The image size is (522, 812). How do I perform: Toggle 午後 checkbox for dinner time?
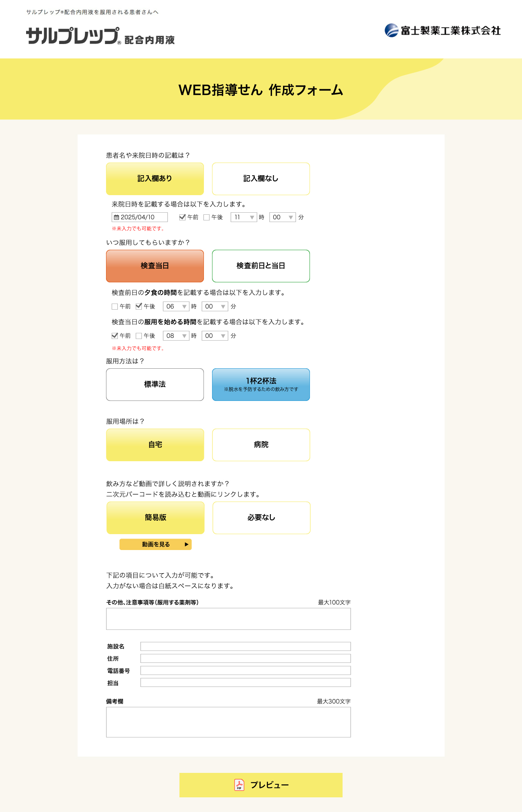[x=139, y=306]
